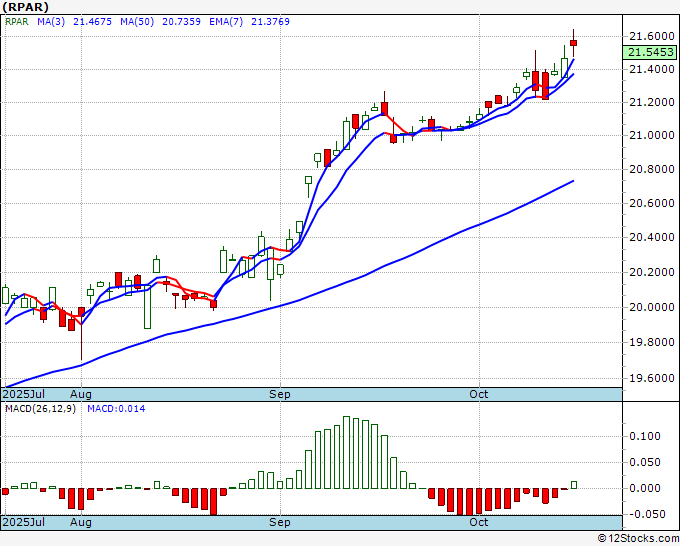Click the MA(3) value 21.4675
The height and width of the screenshot is (546, 680).
point(92,22)
